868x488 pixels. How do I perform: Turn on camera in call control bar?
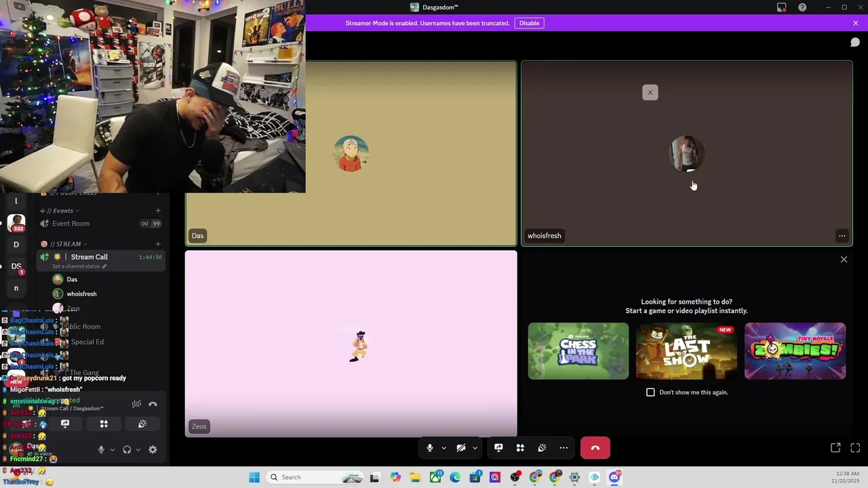point(461,448)
